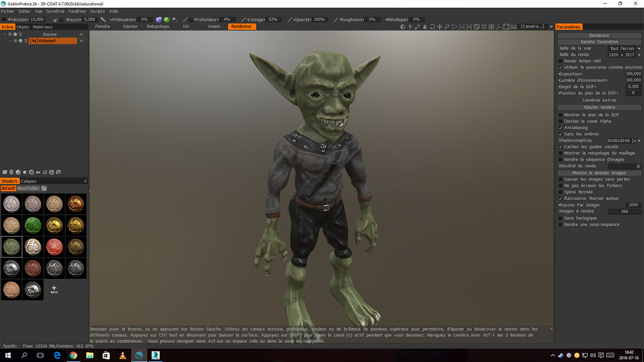Click the water drop icon in viewport toolbar

click(x=425, y=27)
